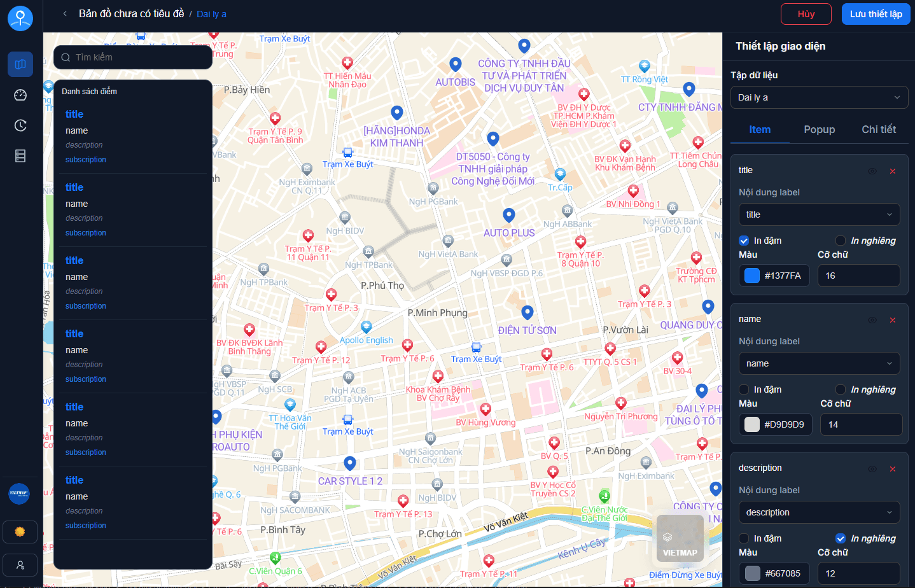Screen dimensions: 915x588
Task: Click the Tr.Cấp school marker
Action: tap(560, 174)
